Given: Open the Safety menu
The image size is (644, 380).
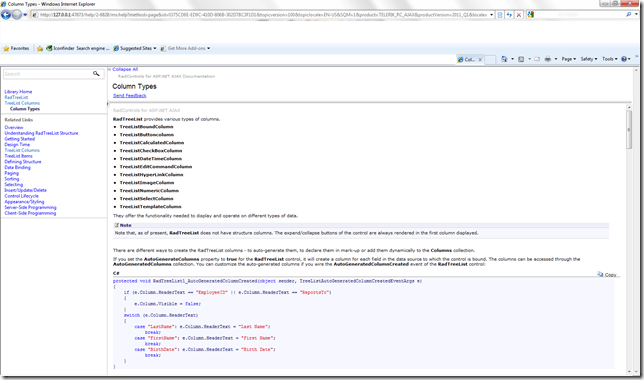Looking at the screenshot, I should [x=589, y=59].
